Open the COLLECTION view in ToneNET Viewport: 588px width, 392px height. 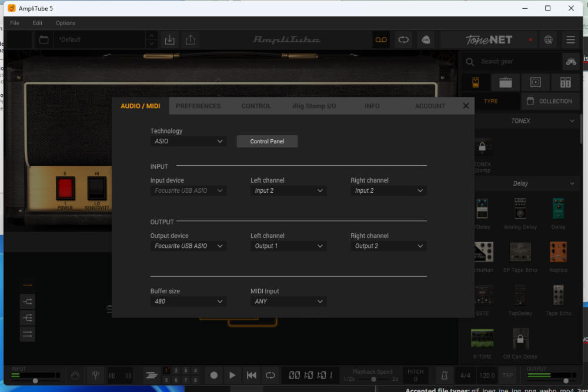550,101
